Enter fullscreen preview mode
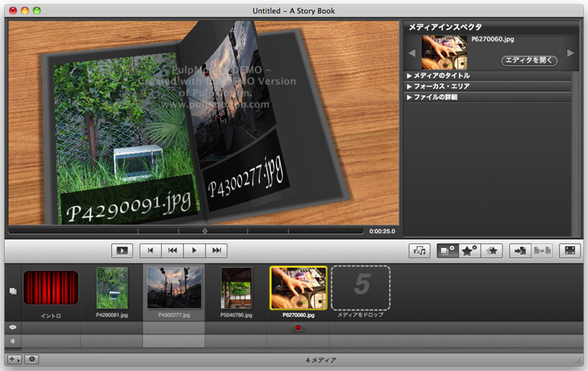The height and width of the screenshot is (371, 588). [x=570, y=251]
